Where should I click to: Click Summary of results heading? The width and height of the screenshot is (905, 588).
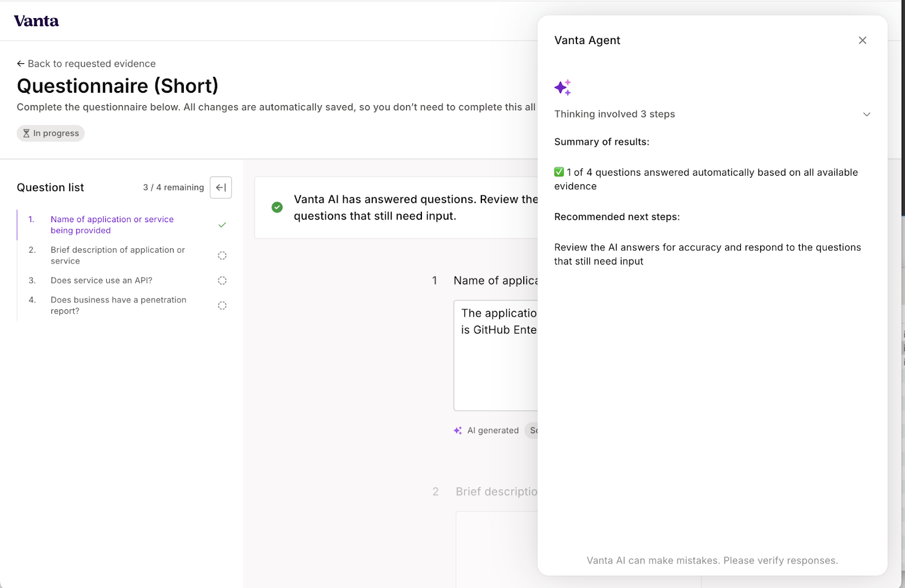coord(602,142)
